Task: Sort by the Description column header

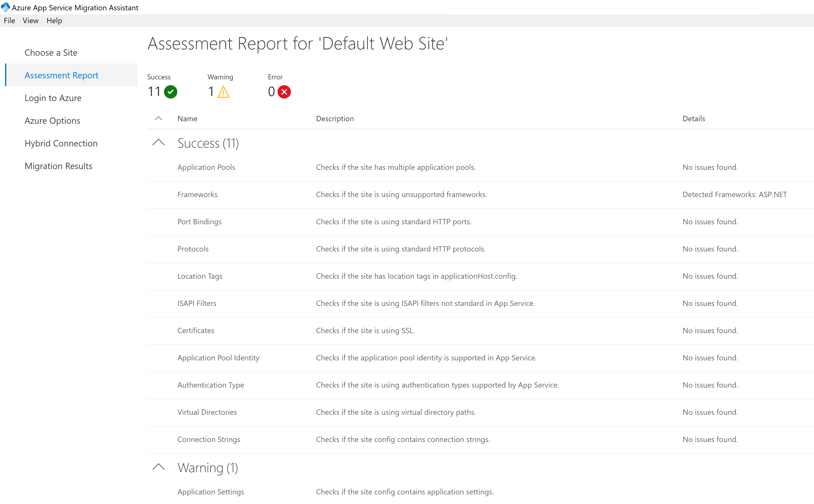Action: (335, 118)
